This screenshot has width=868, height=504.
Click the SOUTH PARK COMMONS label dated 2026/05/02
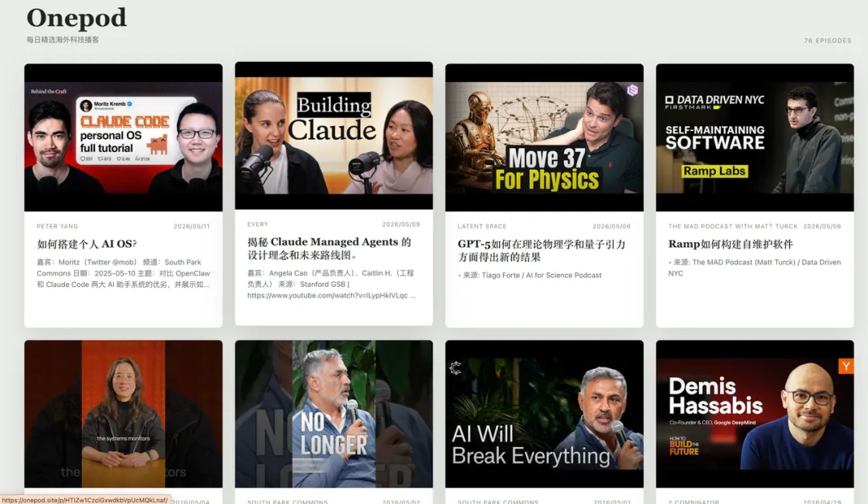pos(287,502)
